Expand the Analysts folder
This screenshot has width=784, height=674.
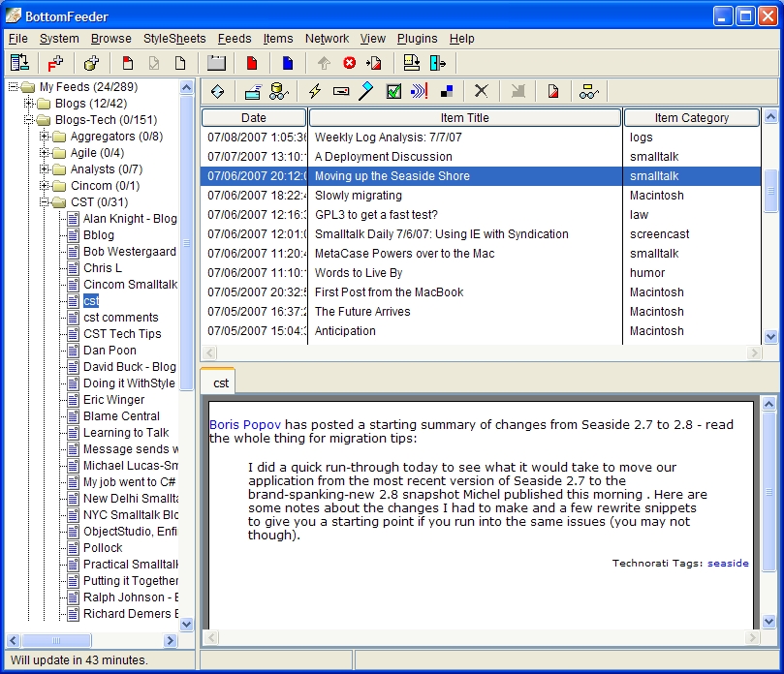pyautogui.click(x=45, y=169)
